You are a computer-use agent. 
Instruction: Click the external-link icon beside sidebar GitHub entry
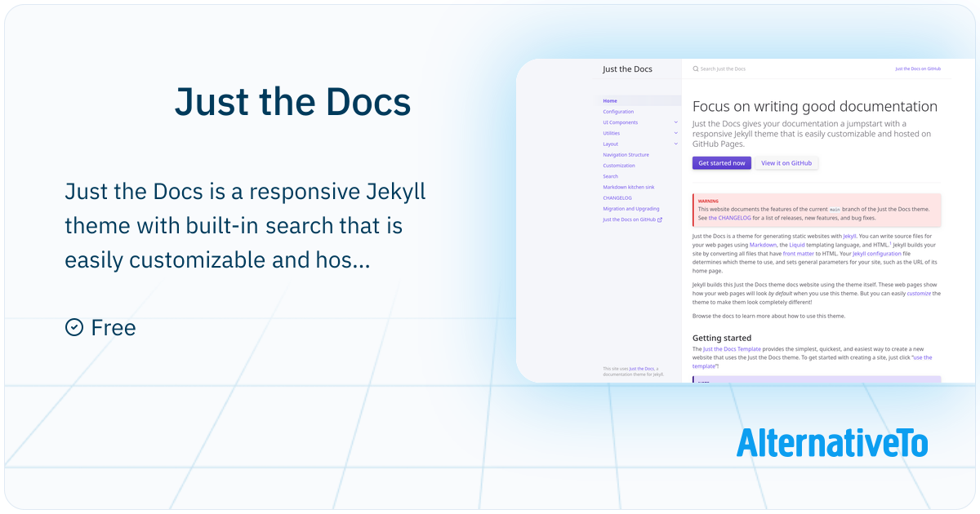coord(660,219)
